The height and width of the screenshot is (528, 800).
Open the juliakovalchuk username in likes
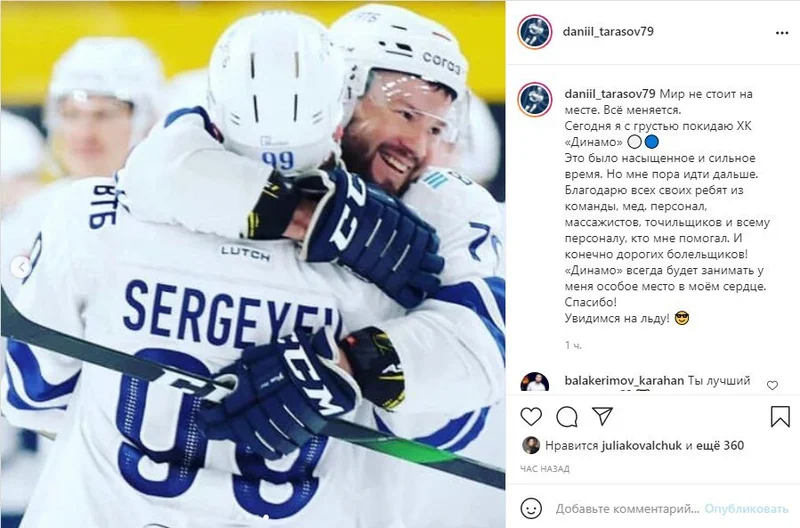[641, 445]
